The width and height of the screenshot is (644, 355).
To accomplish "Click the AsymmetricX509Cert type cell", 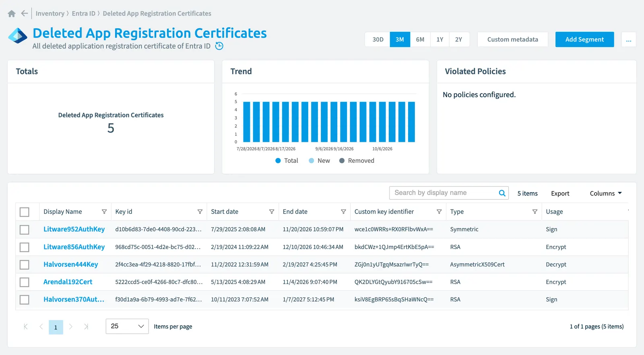I will pyautogui.click(x=477, y=264).
